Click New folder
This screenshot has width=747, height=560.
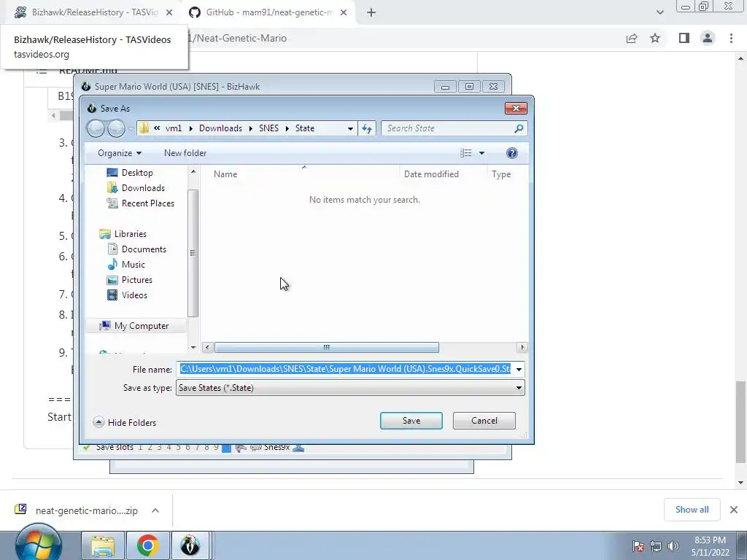tap(185, 153)
